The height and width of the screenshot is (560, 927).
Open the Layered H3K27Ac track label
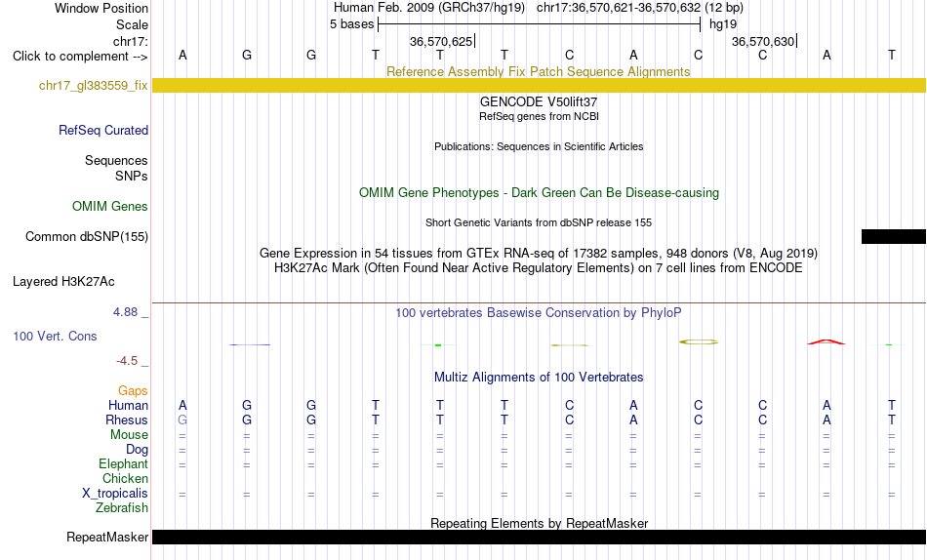pos(63,282)
